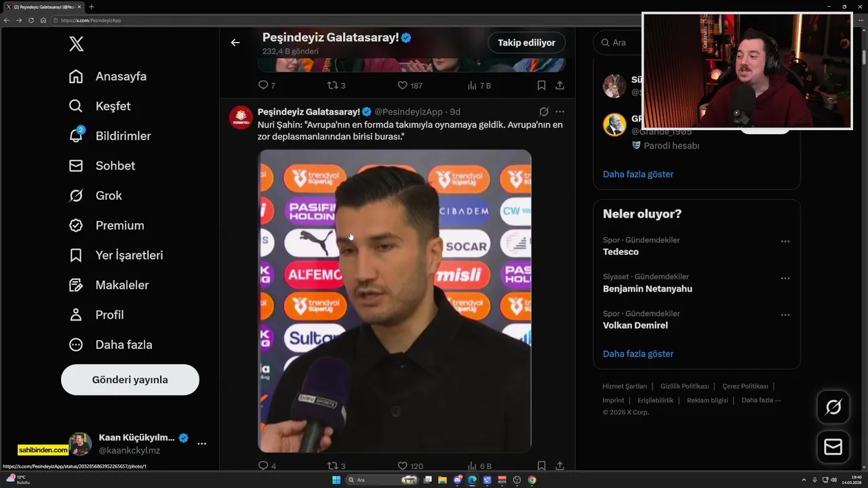
Task: Open the Çerez Politikası footer link
Action: (745, 386)
